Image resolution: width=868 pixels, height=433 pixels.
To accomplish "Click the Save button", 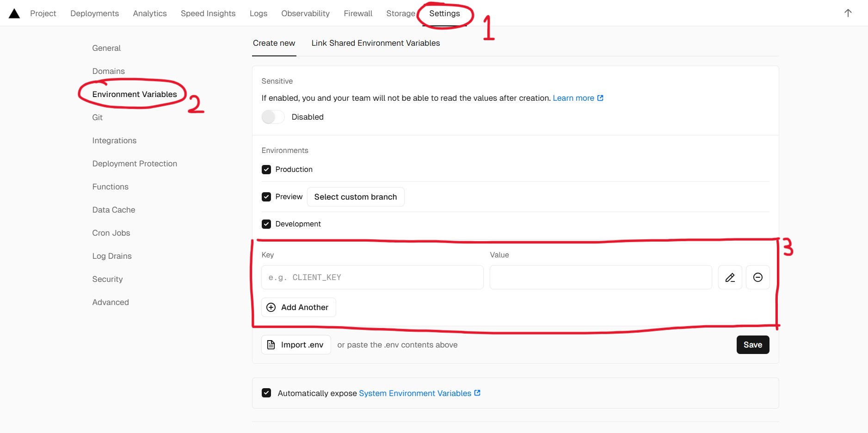I will click(x=752, y=345).
